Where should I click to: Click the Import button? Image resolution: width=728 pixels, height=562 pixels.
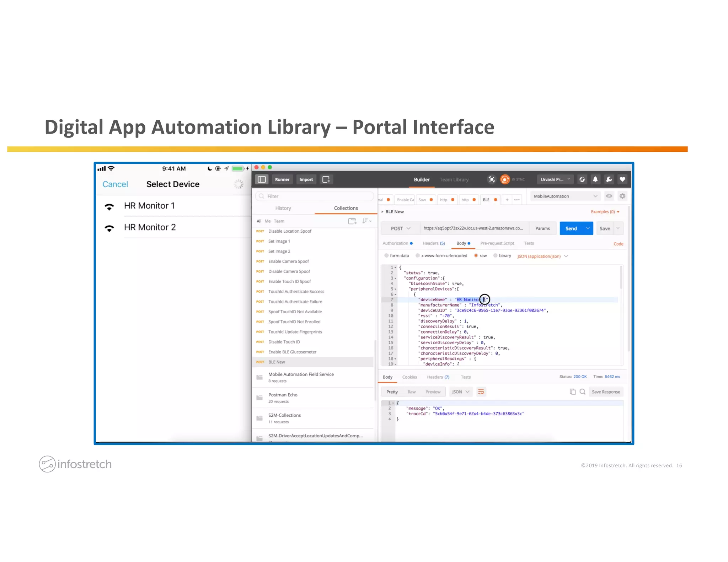(306, 179)
